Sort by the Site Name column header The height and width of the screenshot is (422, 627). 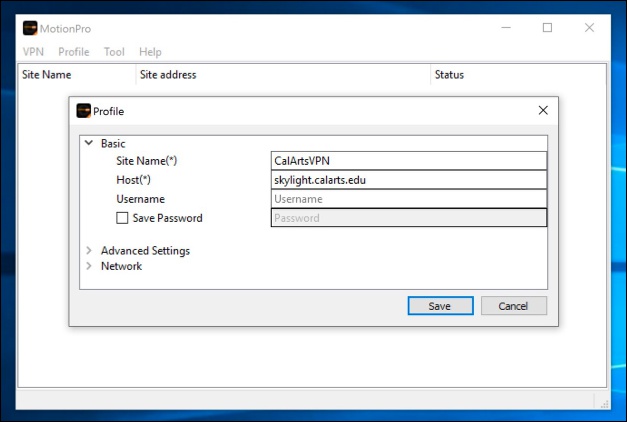point(76,74)
